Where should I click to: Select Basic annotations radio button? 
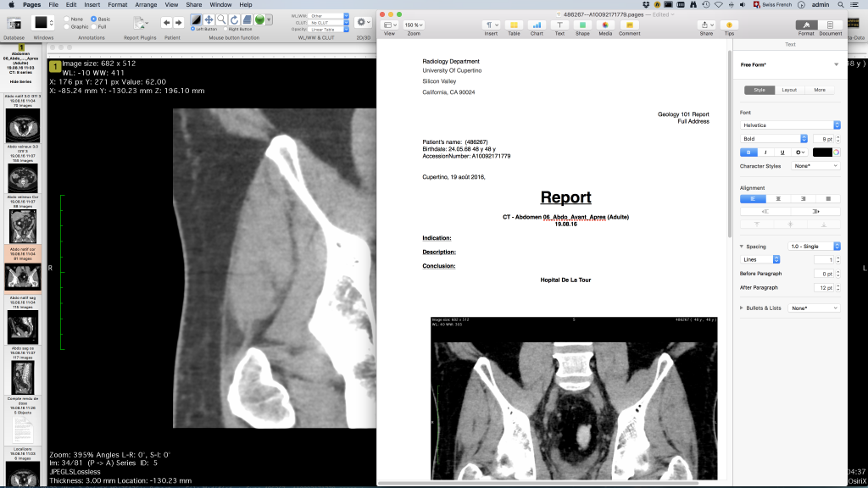[93, 19]
